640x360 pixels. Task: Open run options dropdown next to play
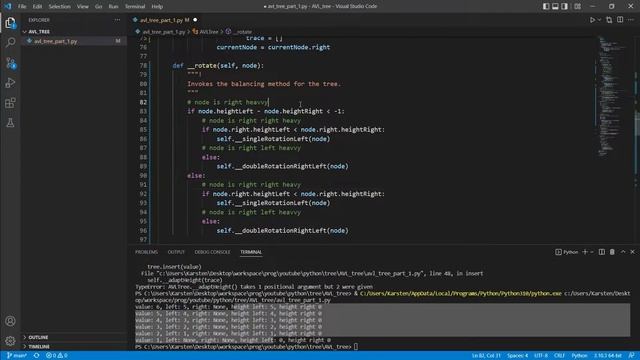pyautogui.click(x=599, y=20)
